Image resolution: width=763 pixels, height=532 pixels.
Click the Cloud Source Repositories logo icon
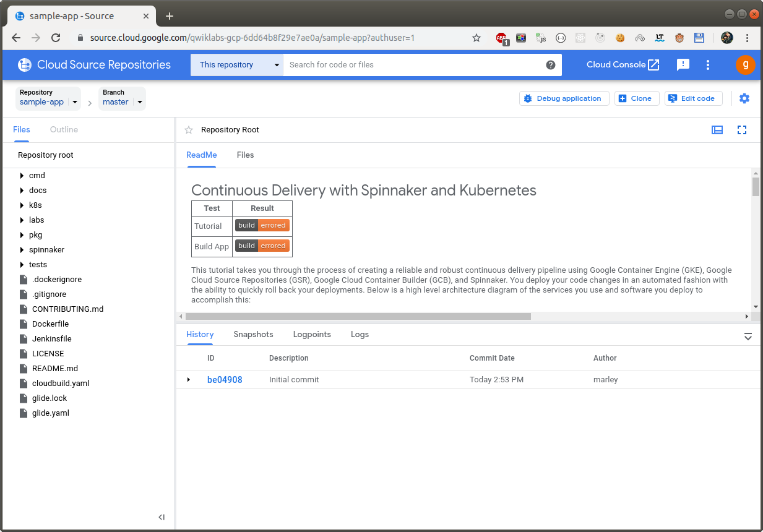25,65
